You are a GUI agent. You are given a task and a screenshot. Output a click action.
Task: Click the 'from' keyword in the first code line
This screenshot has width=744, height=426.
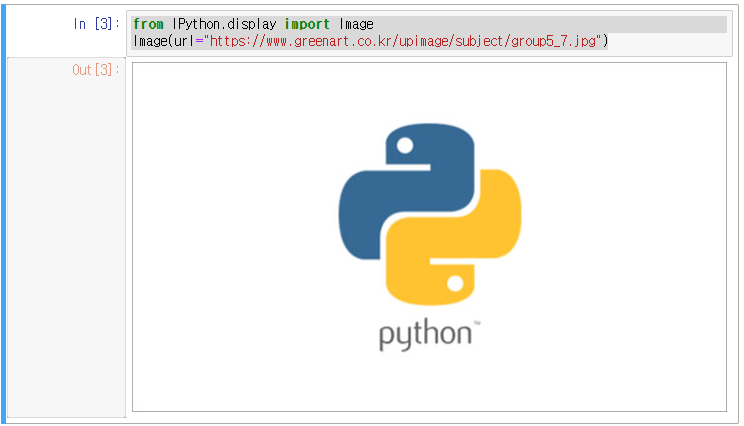click(x=148, y=24)
